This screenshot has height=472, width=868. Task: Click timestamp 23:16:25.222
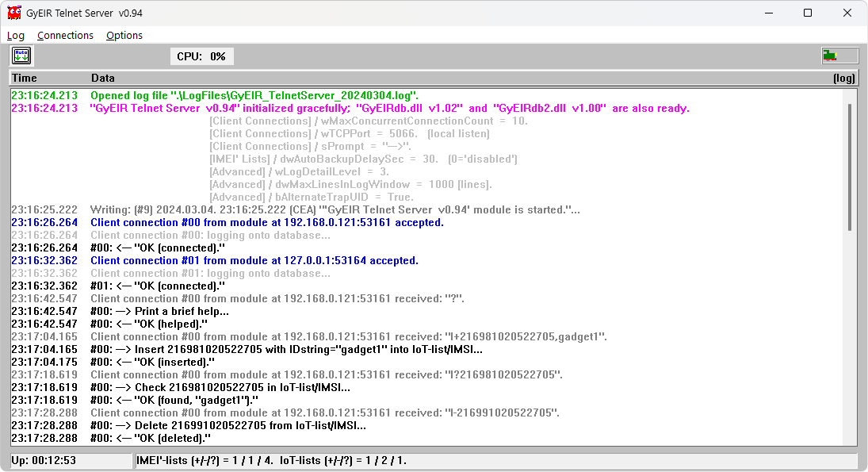click(44, 210)
